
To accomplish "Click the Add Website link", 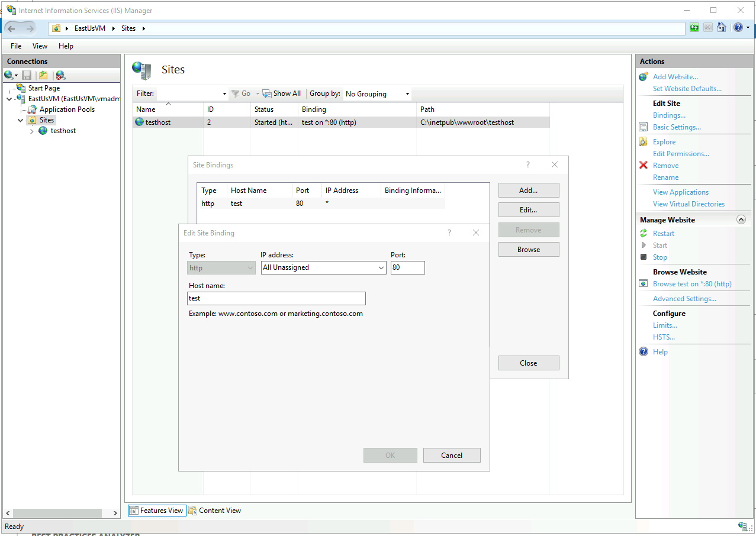I will [x=675, y=77].
